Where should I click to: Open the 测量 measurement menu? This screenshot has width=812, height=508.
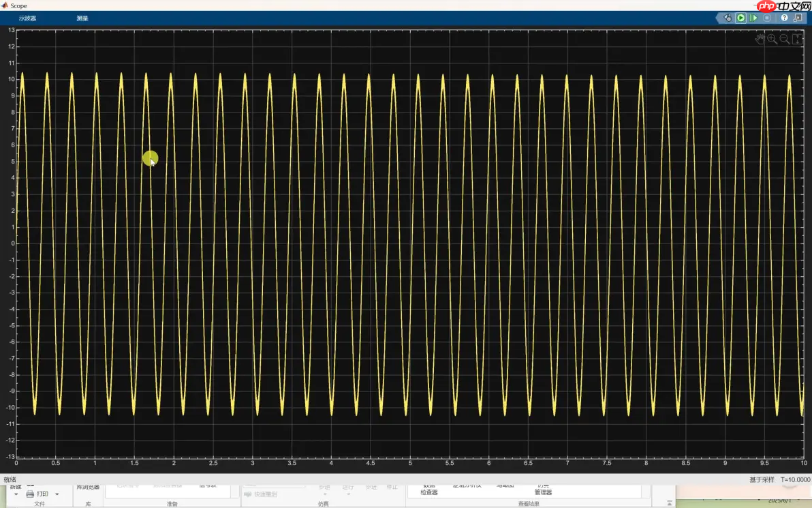(x=82, y=18)
